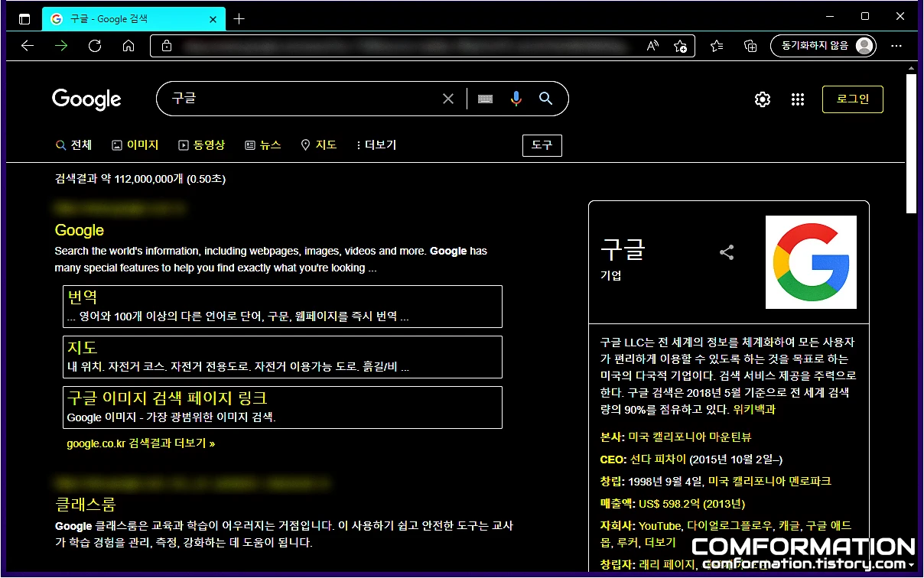Share the 구글 knowledge panel
Screen dimensions: 924x578
(727, 252)
